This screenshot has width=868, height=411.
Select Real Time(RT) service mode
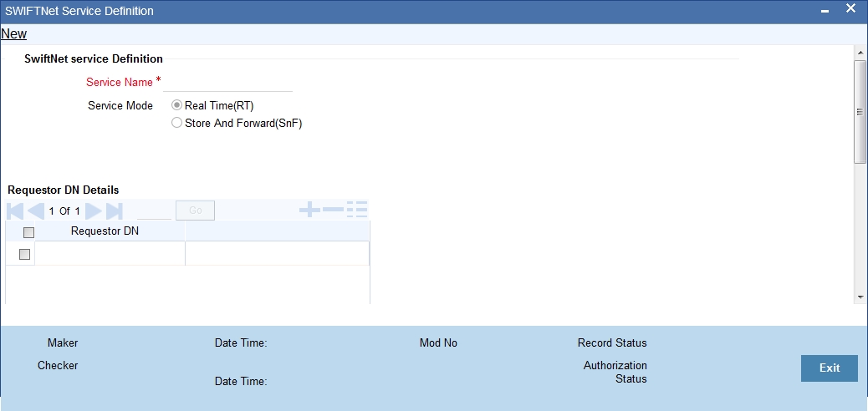[x=176, y=105]
